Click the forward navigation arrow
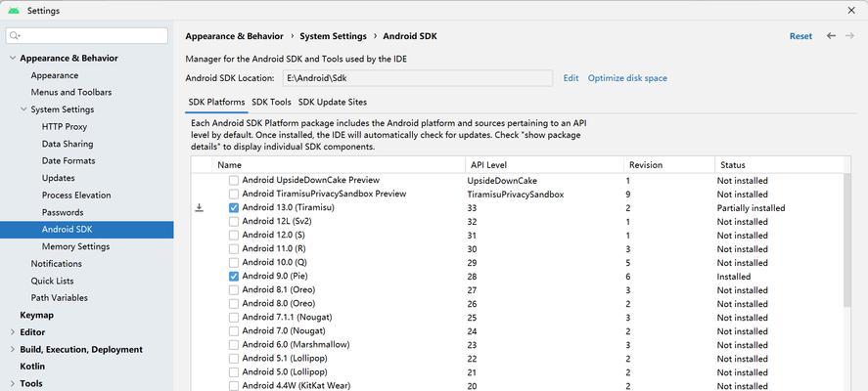 (849, 36)
